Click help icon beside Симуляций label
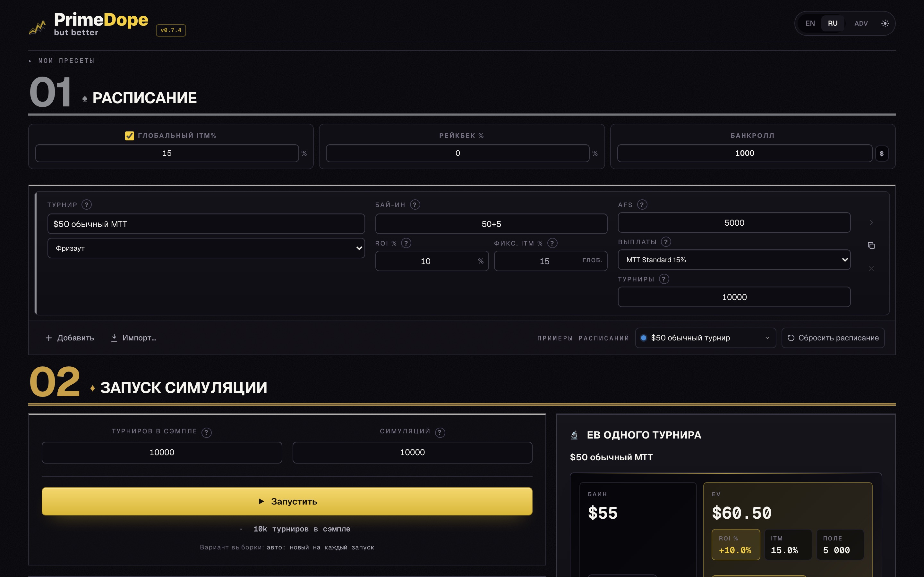This screenshot has height=577, width=924. point(440,432)
